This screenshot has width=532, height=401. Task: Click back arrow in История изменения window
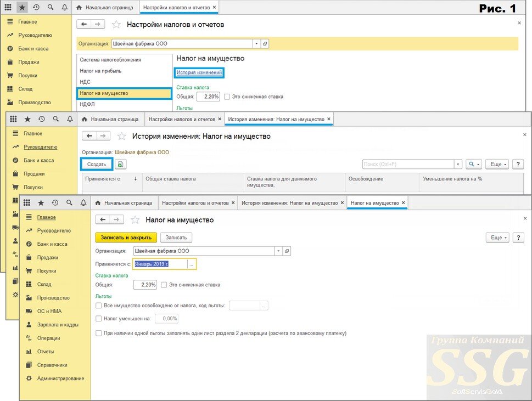coord(89,136)
